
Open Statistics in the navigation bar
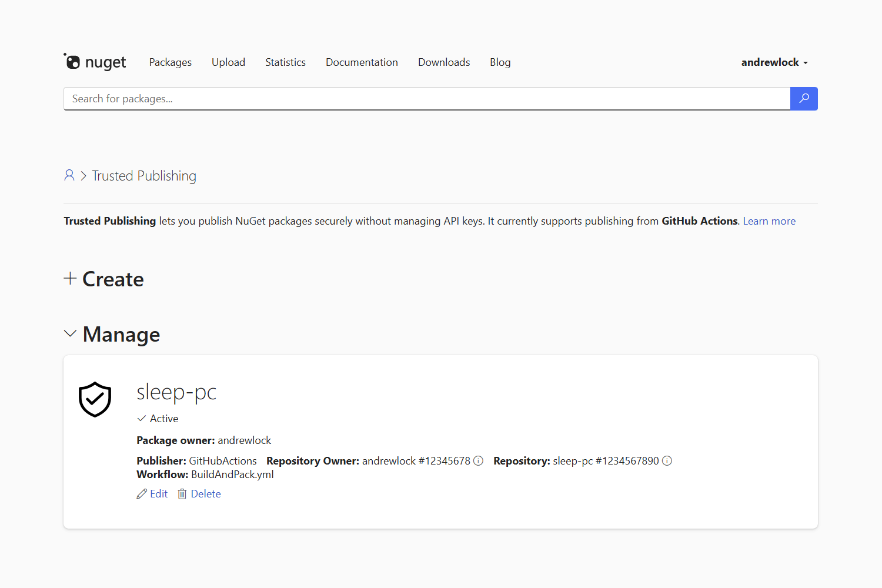(x=285, y=62)
